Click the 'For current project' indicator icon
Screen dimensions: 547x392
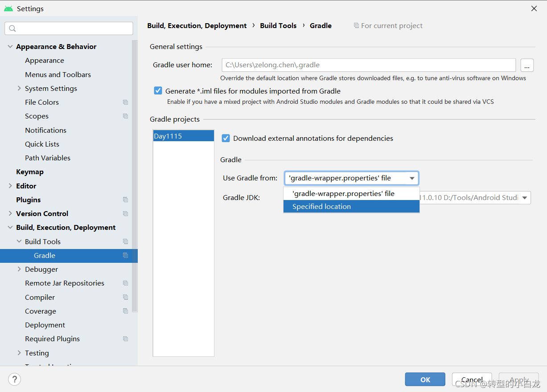[357, 25]
